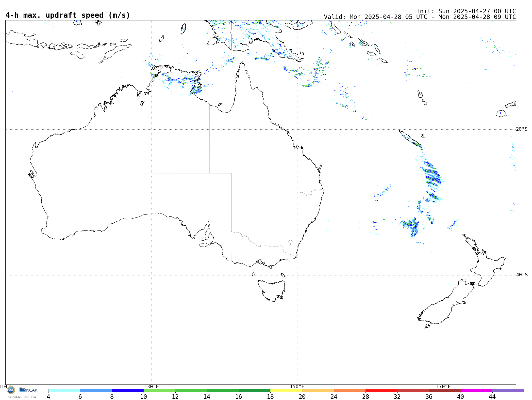532x400 pixels.
Task: Pick the purple colorbar segment above 44
Action: point(508,391)
